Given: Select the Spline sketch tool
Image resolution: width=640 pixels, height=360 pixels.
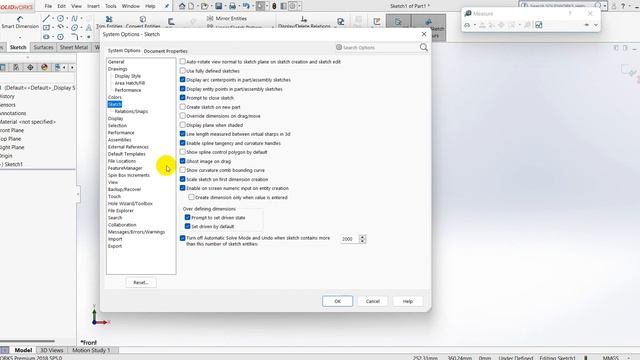Looking at the screenshot, I should coord(74,18).
